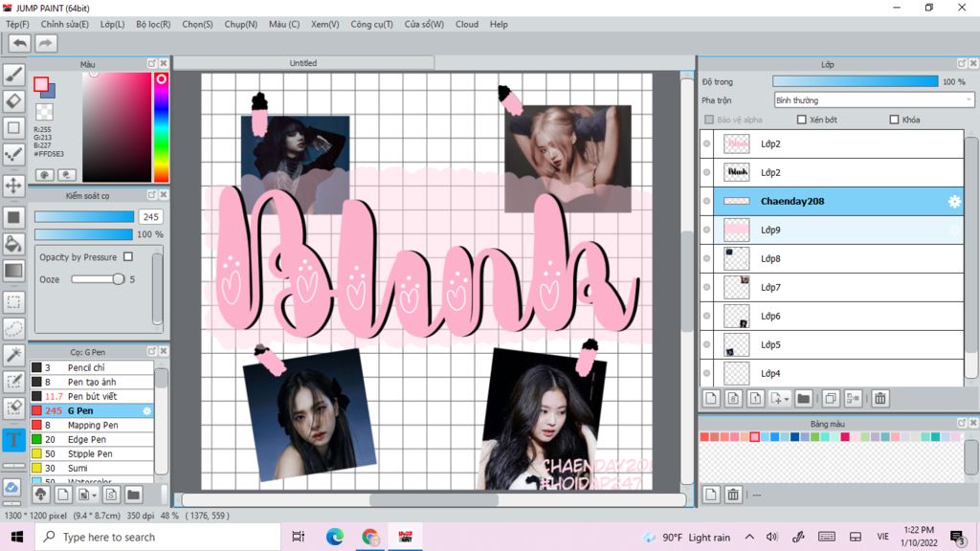This screenshot has width=980, height=551.
Task: Delete selected palette color
Action: point(733,495)
